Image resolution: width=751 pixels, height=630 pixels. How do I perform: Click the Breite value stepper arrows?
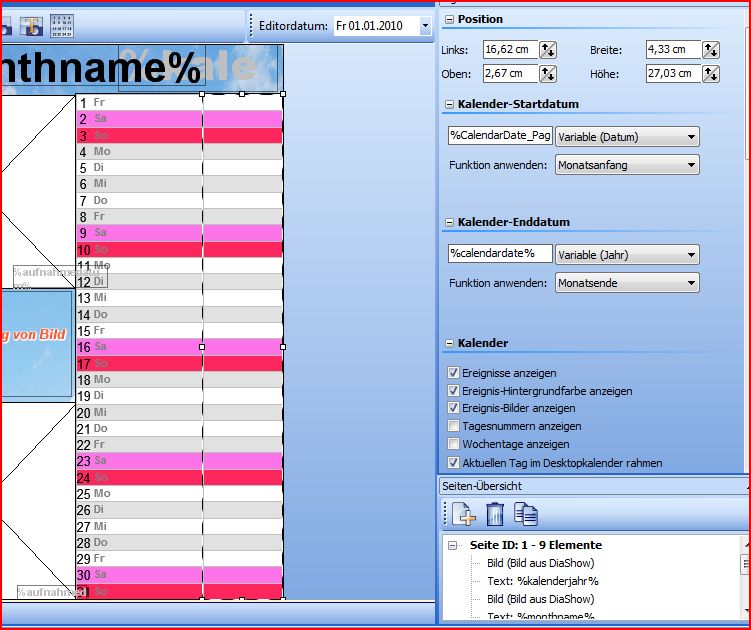(711, 49)
